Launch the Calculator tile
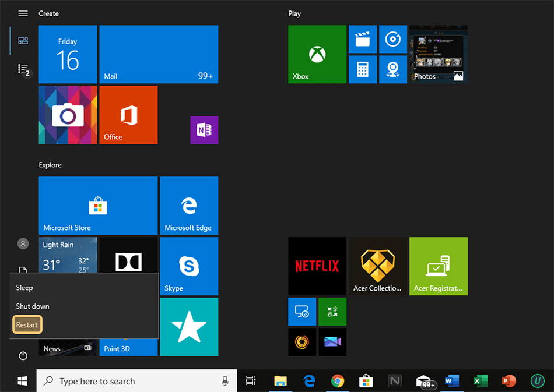 click(363, 69)
